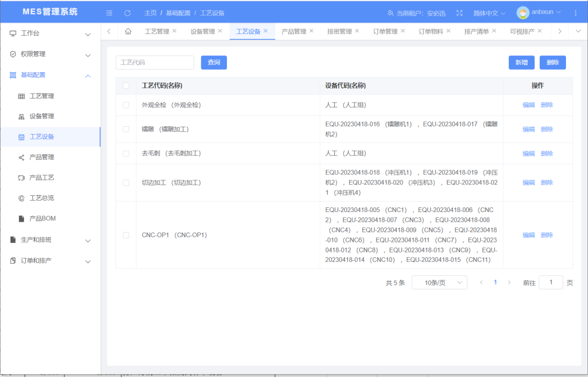Toggle fullscreen mode icon
The image size is (588, 377).
coord(460,13)
